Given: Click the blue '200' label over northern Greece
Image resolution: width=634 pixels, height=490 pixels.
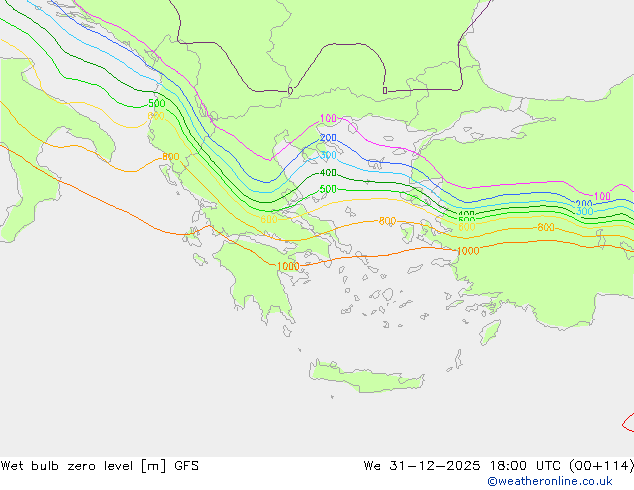Looking at the screenshot, I should point(328,137).
